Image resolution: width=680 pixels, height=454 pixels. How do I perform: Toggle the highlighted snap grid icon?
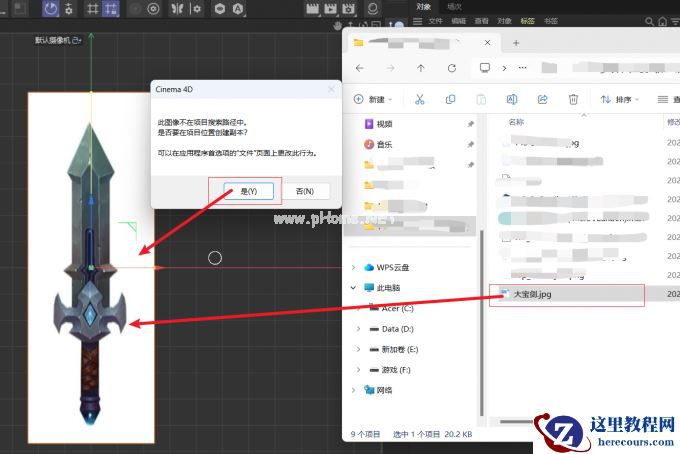tap(111, 9)
